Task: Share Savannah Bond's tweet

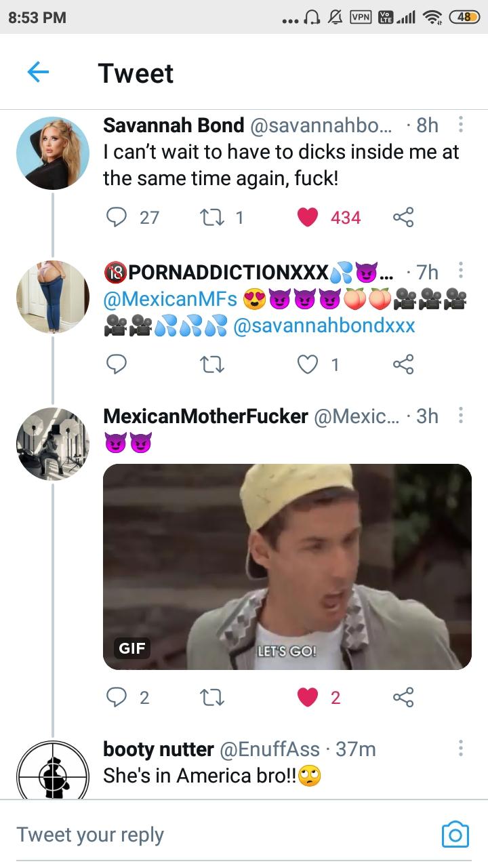Action: coord(403,217)
